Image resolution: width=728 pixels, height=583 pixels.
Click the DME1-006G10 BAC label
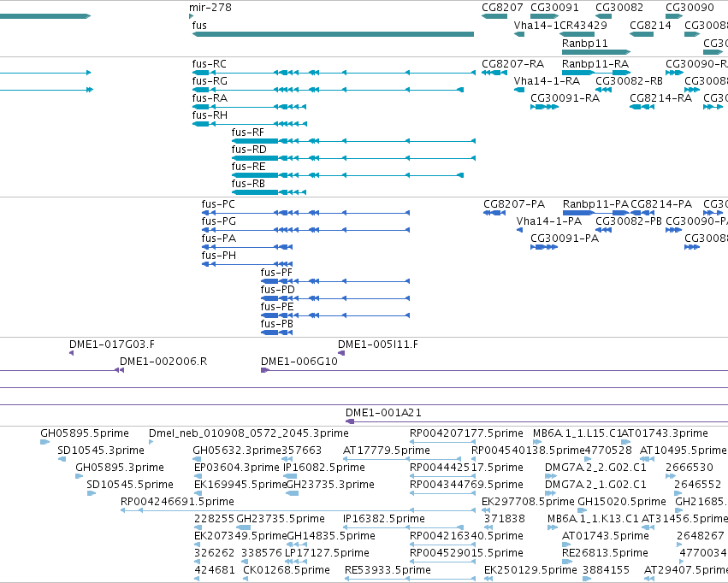click(x=299, y=362)
